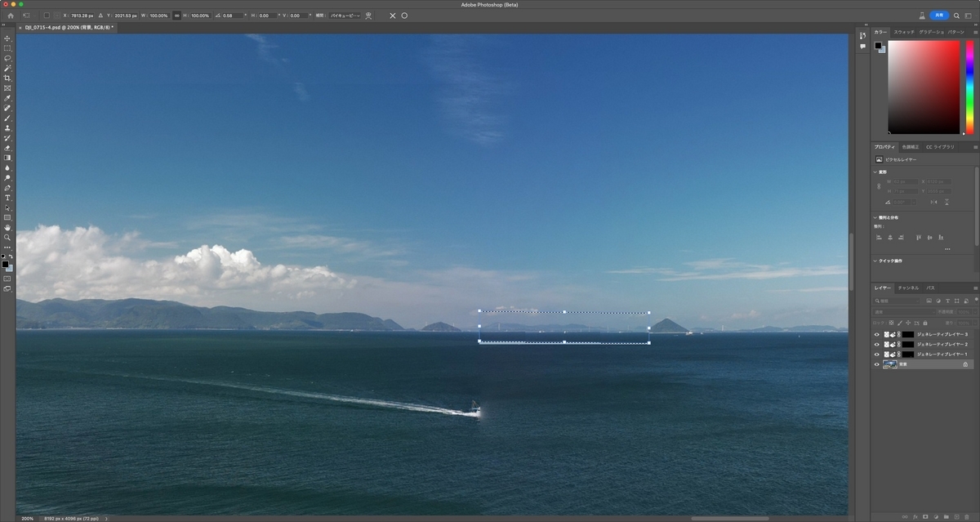The height and width of the screenshot is (522, 980).
Task: Select the Eyedropper tool
Action: [x=7, y=98]
